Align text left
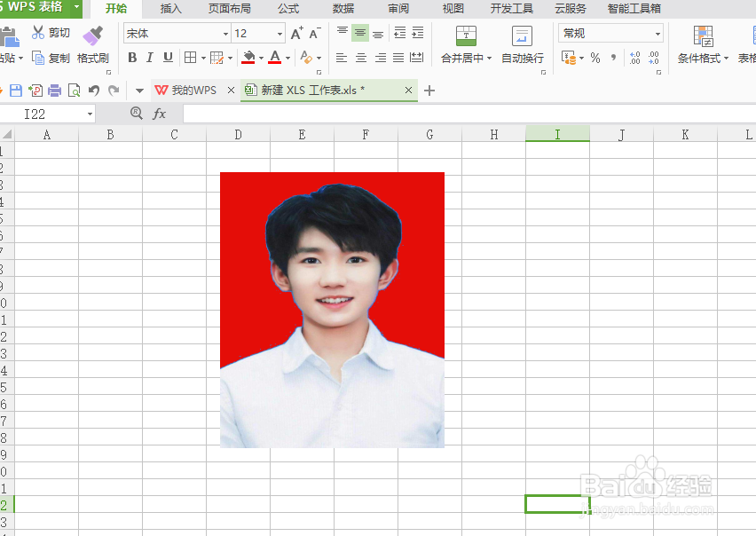 coord(342,58)
